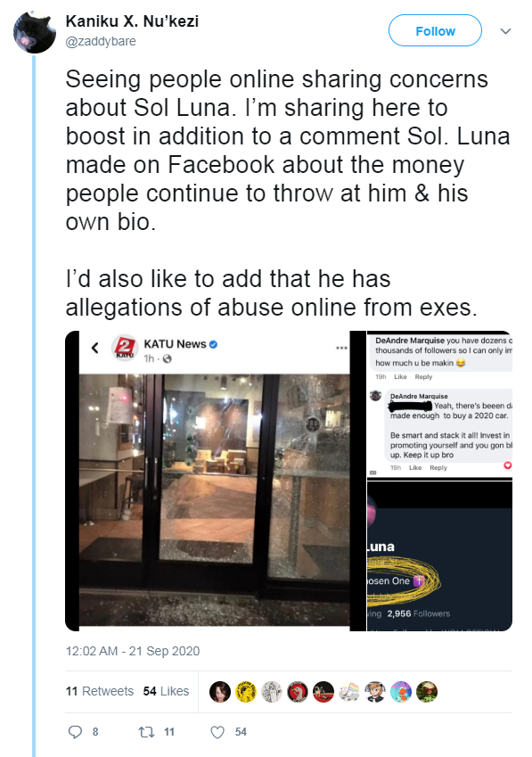
Task: Click the retweet arrows icon
Action: click(146, 732)
